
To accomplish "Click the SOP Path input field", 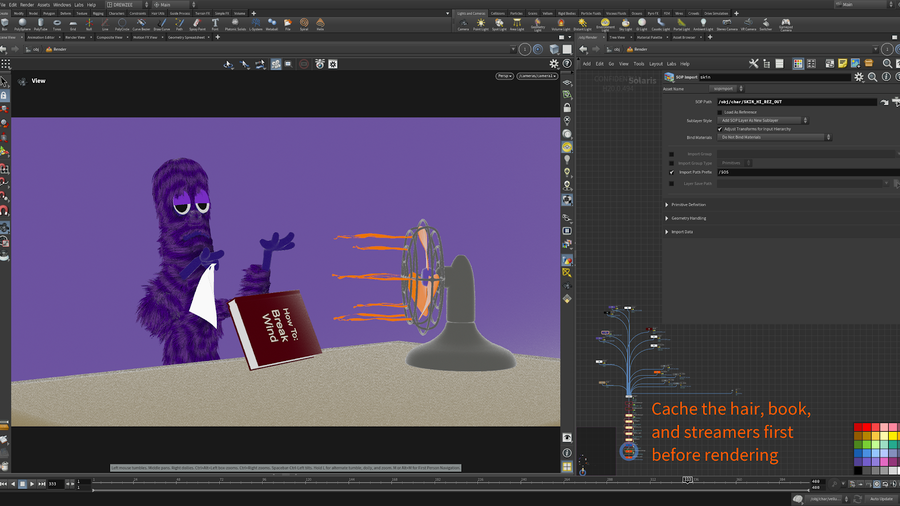I will pyautogui.click(x=797, y=102).
